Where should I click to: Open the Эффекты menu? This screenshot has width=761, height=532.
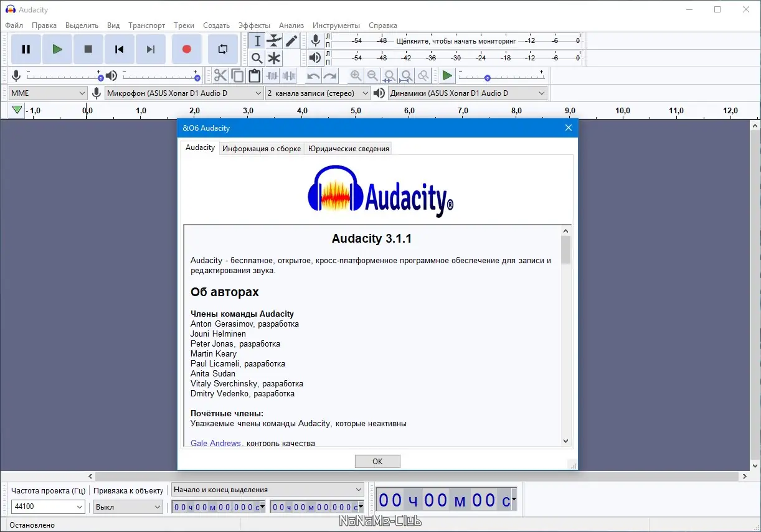coord(254,26)
